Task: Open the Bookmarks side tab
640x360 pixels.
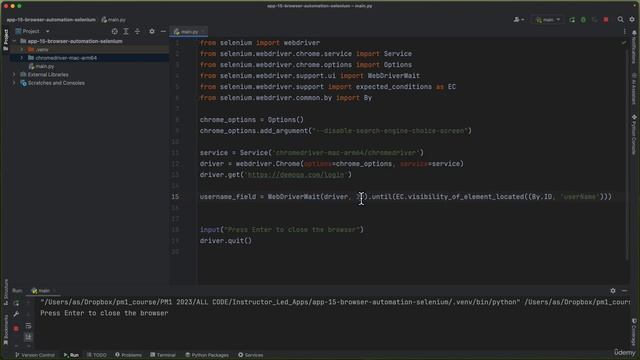Action: pyautogui.click(x=6, y=329)
